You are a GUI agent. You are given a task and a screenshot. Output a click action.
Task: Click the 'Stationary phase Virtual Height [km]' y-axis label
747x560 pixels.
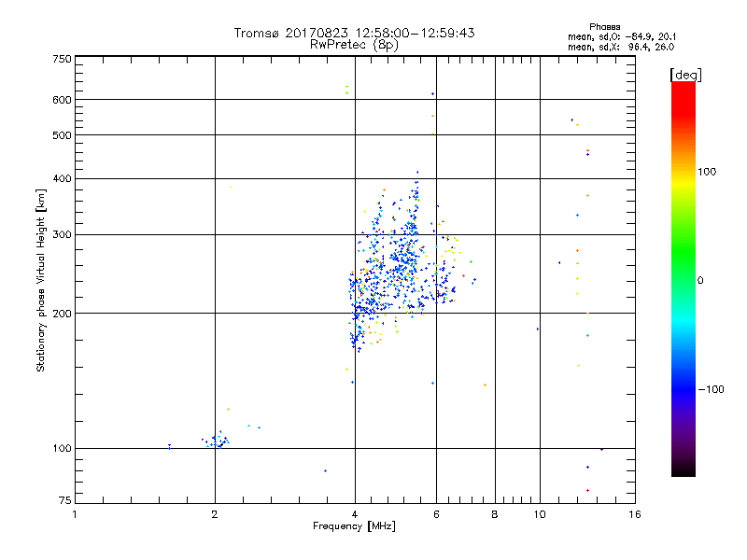click(x=41, y=280)
